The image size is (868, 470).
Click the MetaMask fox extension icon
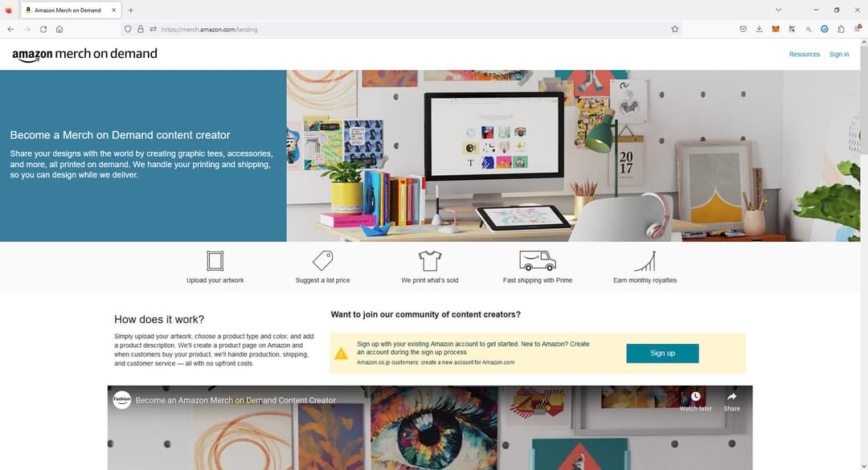pyautogui.click(x=776, y=30)
